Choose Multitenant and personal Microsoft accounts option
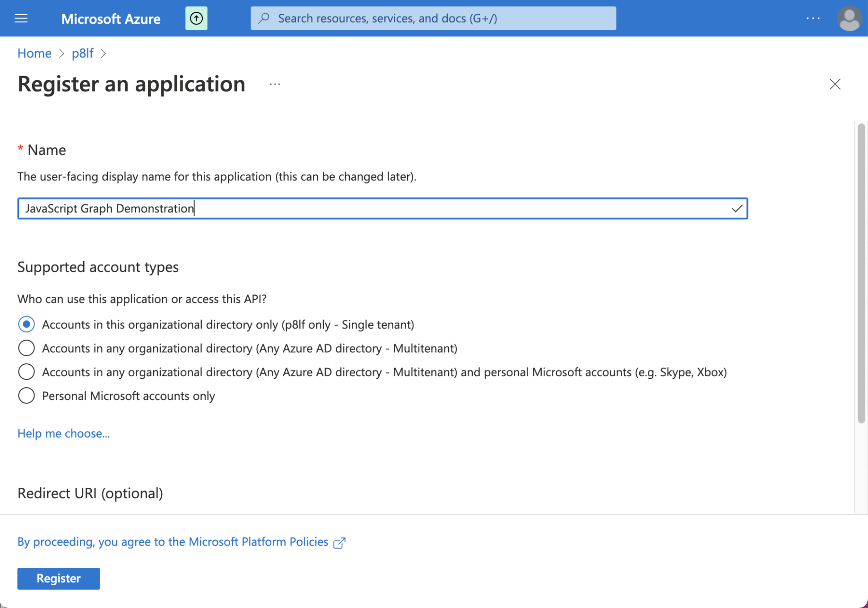Viewport: 868px width, 608px height. 26,372
